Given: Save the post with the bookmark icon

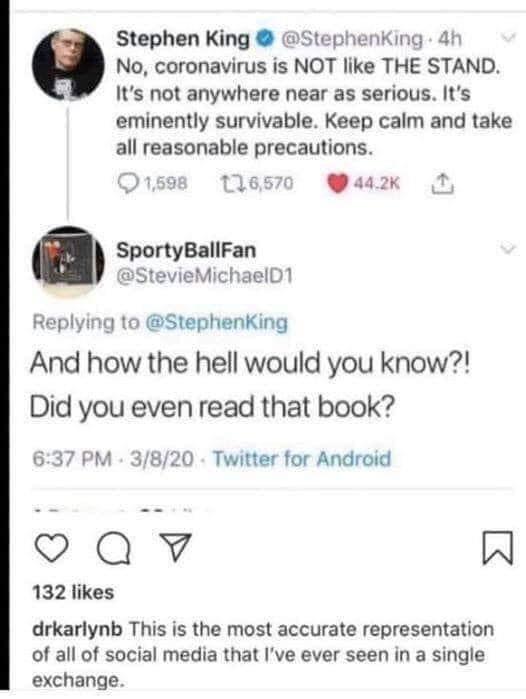Looking at the screenshot, I should [498, 548].
